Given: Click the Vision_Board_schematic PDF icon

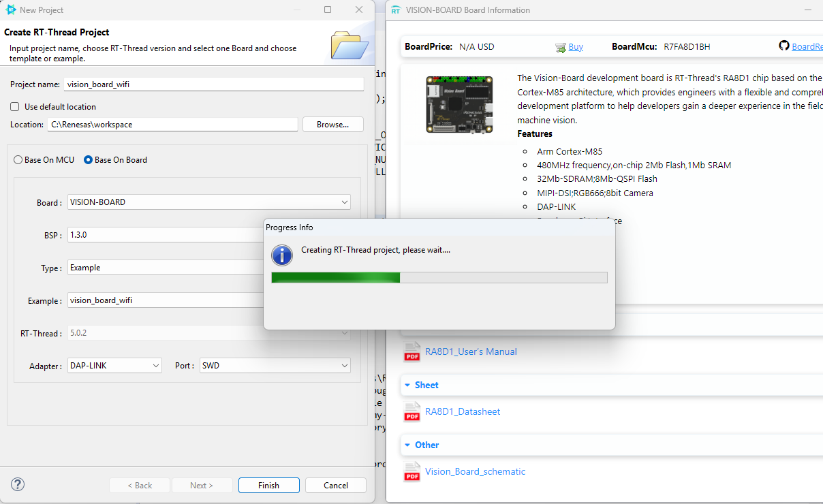Looking at the screenshot, I should 412,472.
